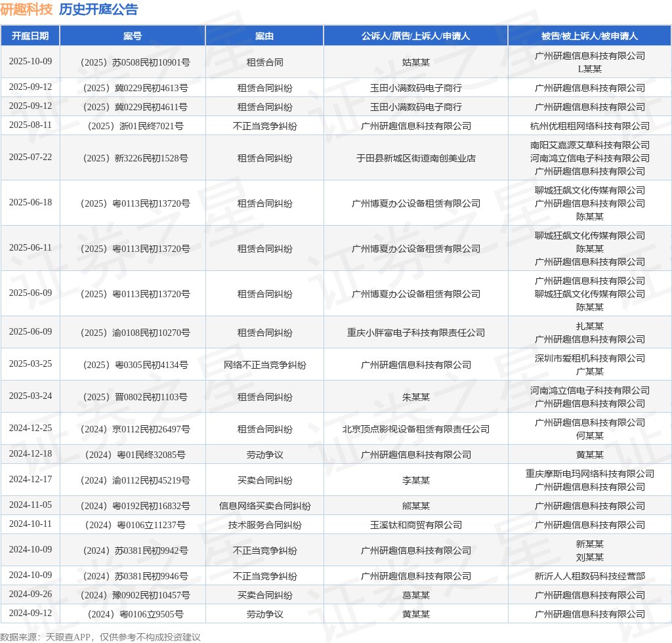672x643 pixels.
Task: Click "劳动争议" in the 2024-12-18 row
Action: 265,455
